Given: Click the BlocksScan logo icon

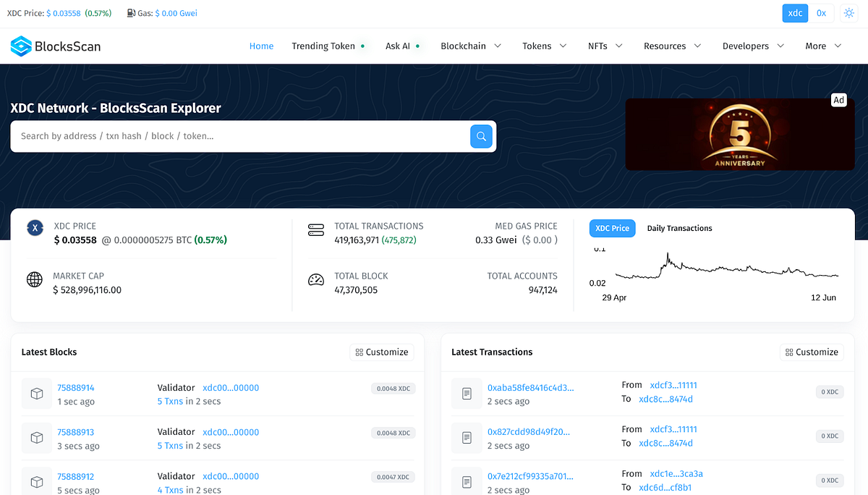Looking at the screenshot, I should pyautogui.click(x=22, y=46).
